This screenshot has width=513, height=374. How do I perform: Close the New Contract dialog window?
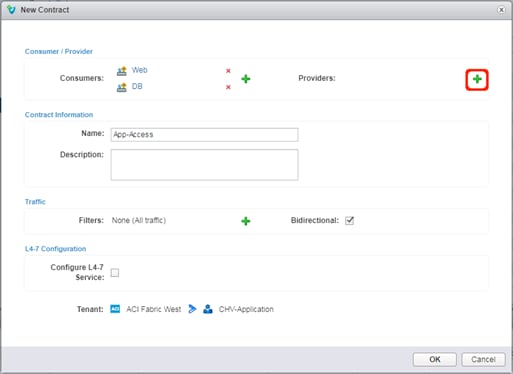[501, 10]
